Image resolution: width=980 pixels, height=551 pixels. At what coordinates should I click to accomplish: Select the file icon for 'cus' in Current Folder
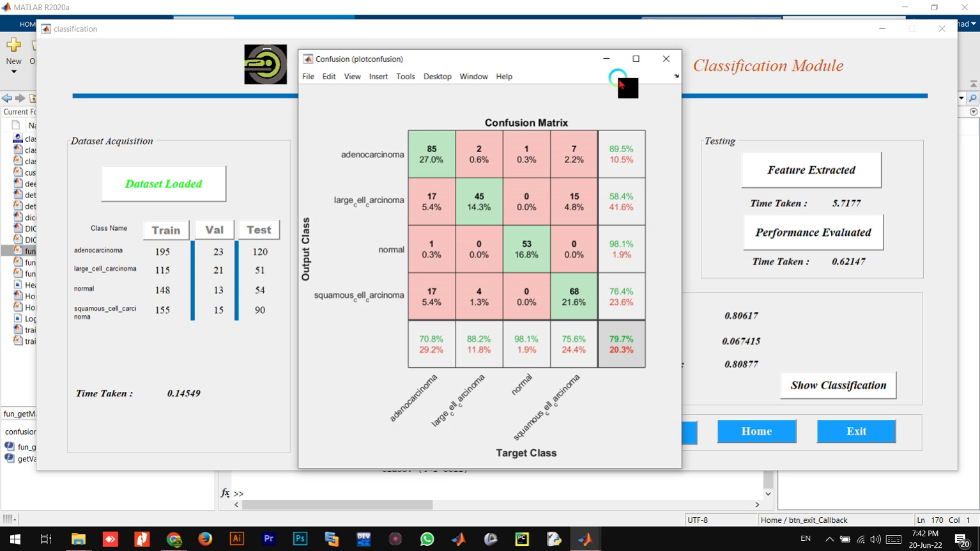pyautogui.click(x=18, y=172)
